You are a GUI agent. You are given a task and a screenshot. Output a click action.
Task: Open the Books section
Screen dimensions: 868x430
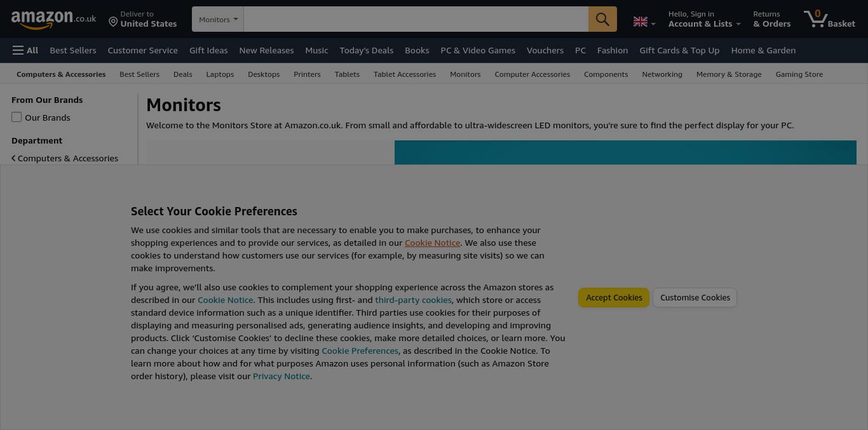click(x=417, y=50)
